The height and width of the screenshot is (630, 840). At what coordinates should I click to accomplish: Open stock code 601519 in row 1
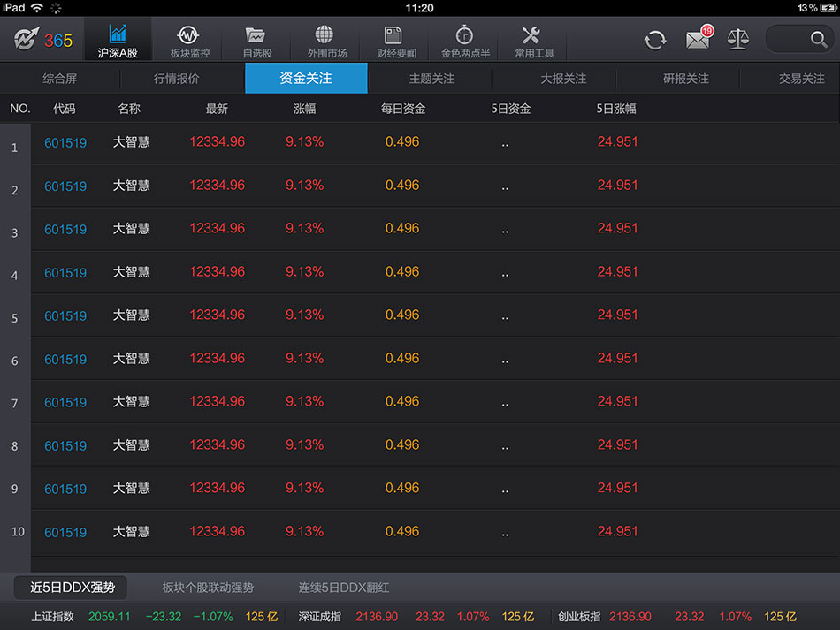65,143
